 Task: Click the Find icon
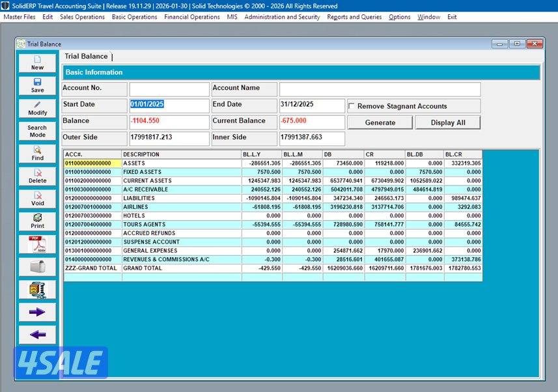click(36, 154)
